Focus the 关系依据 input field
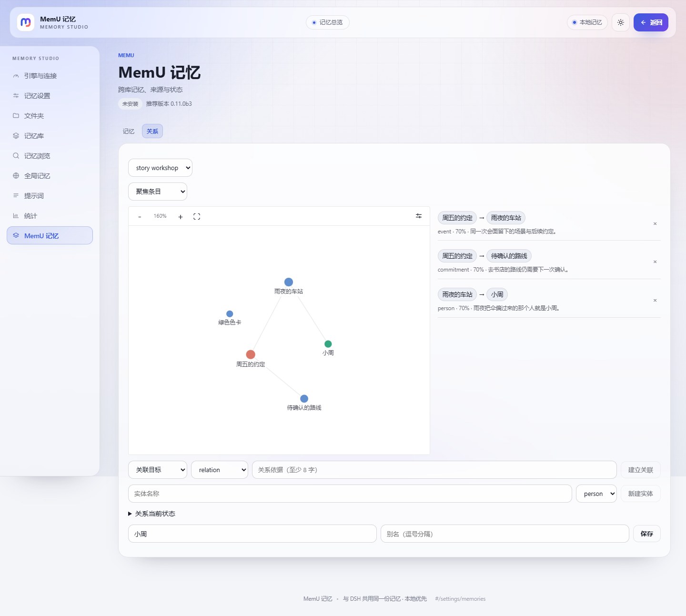 point(434,470)
